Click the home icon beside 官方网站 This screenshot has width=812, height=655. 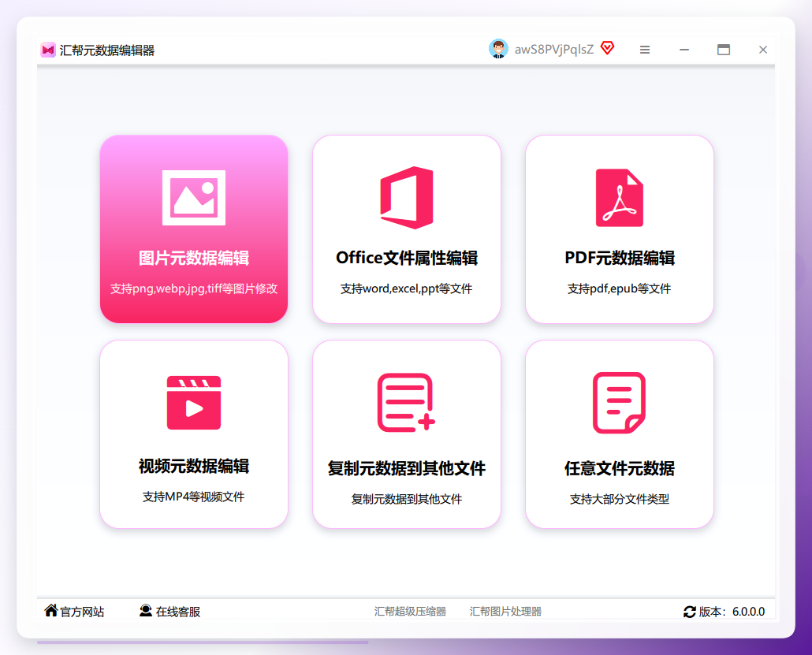coord(50,611)
